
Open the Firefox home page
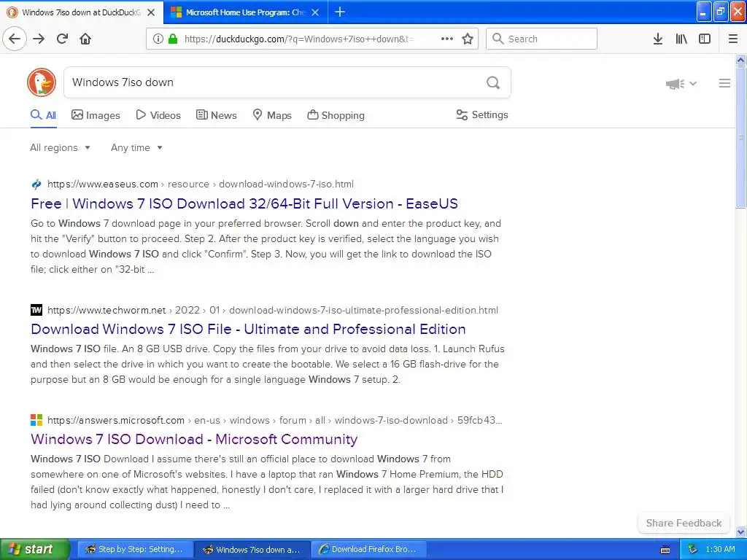point(85,39)
